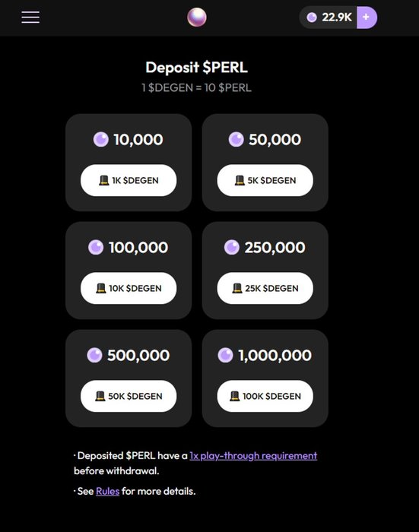Click the purple plus add-funds button
This screenshot has height=532, width=419.
click(367, 17)
